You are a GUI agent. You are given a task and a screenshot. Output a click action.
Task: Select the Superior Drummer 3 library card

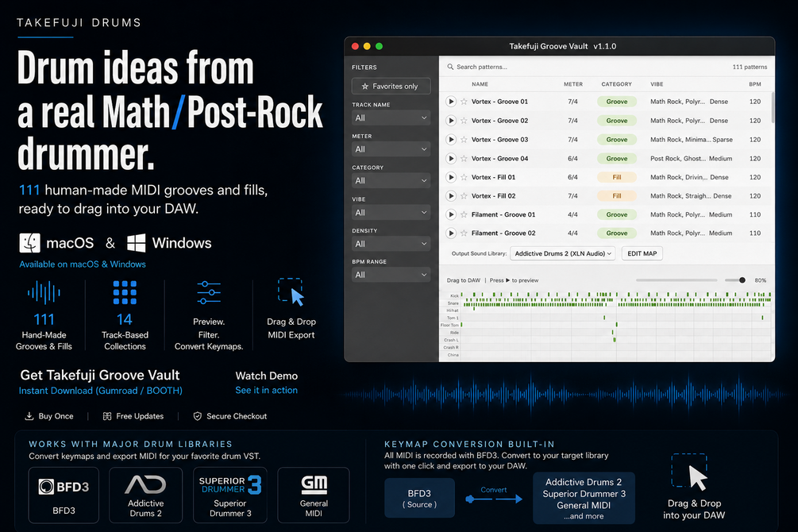(x=230, y=495)
